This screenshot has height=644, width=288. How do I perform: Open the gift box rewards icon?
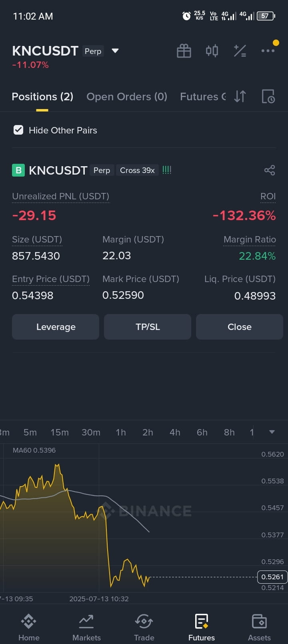point(184,51)
